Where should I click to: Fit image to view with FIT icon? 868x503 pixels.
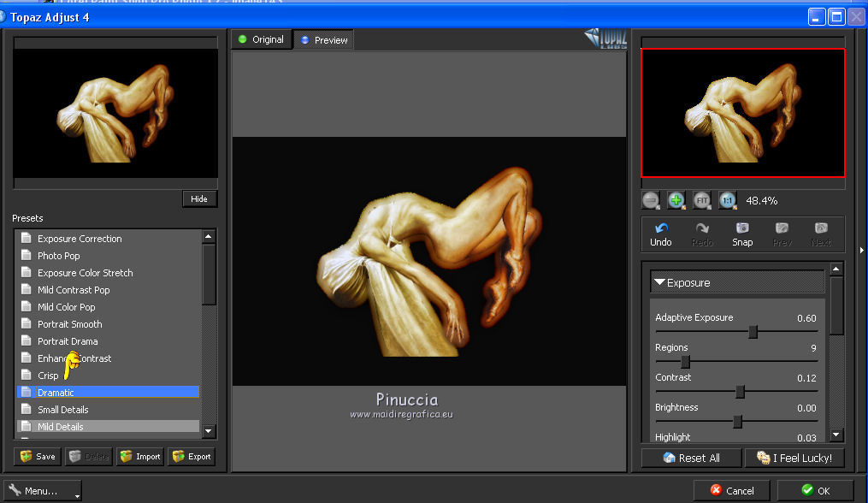[702, 200]
